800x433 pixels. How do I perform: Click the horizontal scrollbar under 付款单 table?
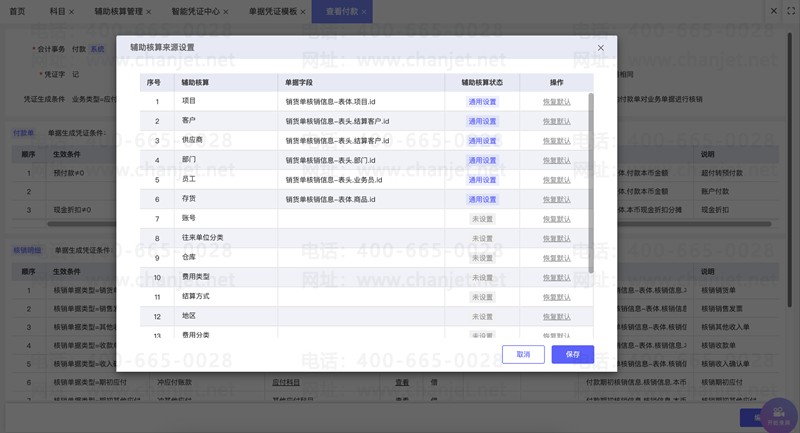tap(408, 223)
